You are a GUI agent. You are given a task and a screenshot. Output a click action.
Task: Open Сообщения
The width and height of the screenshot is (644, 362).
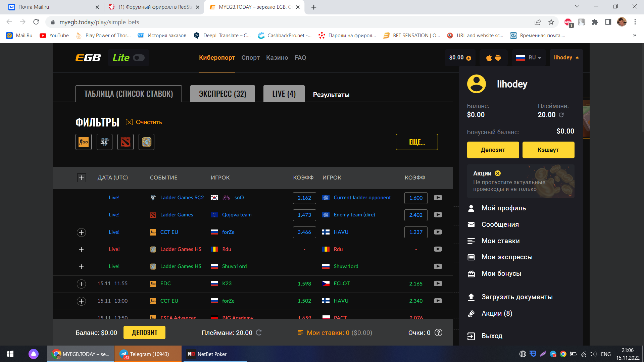tap(500, 224)
